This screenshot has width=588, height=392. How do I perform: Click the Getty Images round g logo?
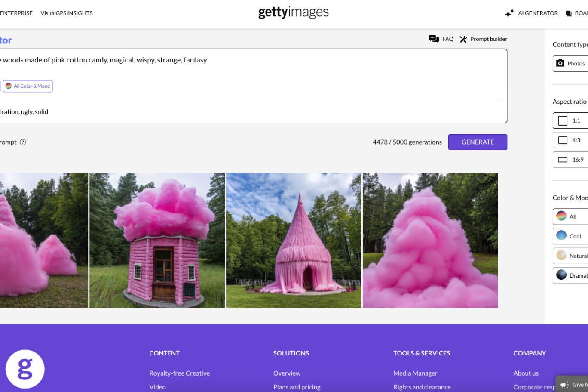[x=25, y=369]
